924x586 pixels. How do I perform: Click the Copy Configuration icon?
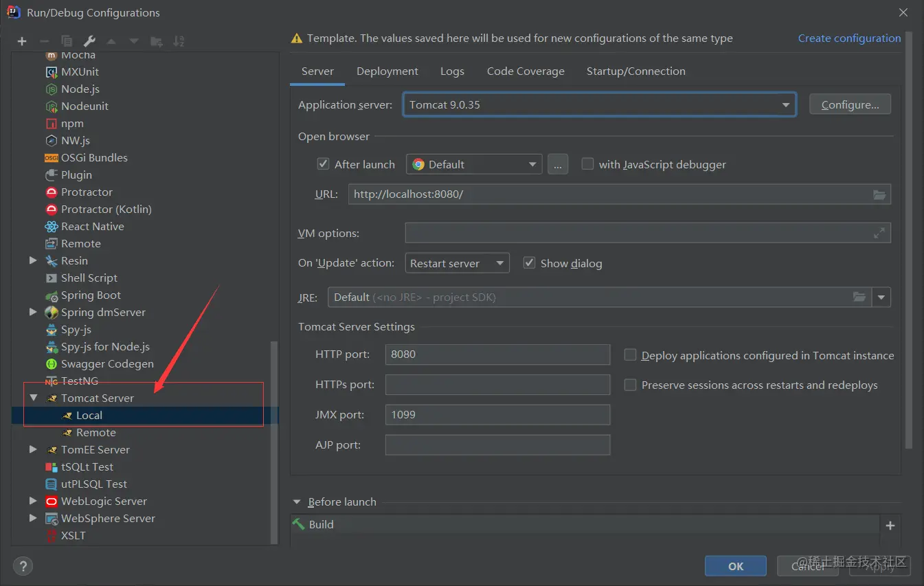[x=67, y=41]
